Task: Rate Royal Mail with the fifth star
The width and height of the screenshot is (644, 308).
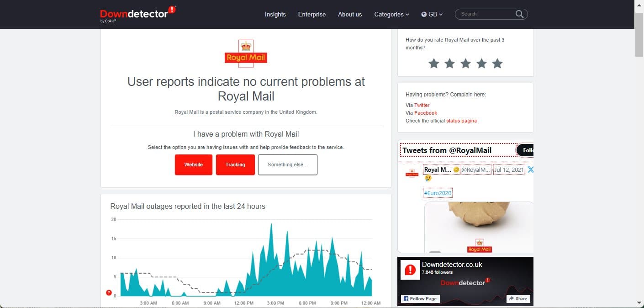Action: [497, 64]
